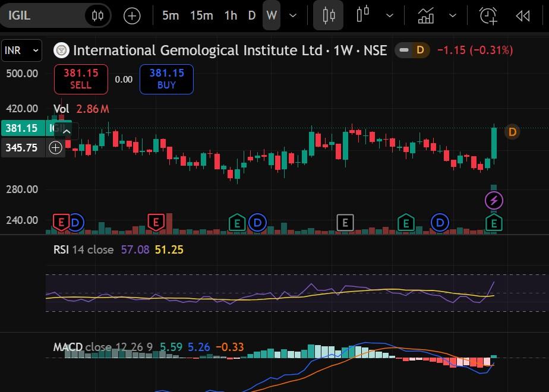Click the company logo next to the title

61,50
